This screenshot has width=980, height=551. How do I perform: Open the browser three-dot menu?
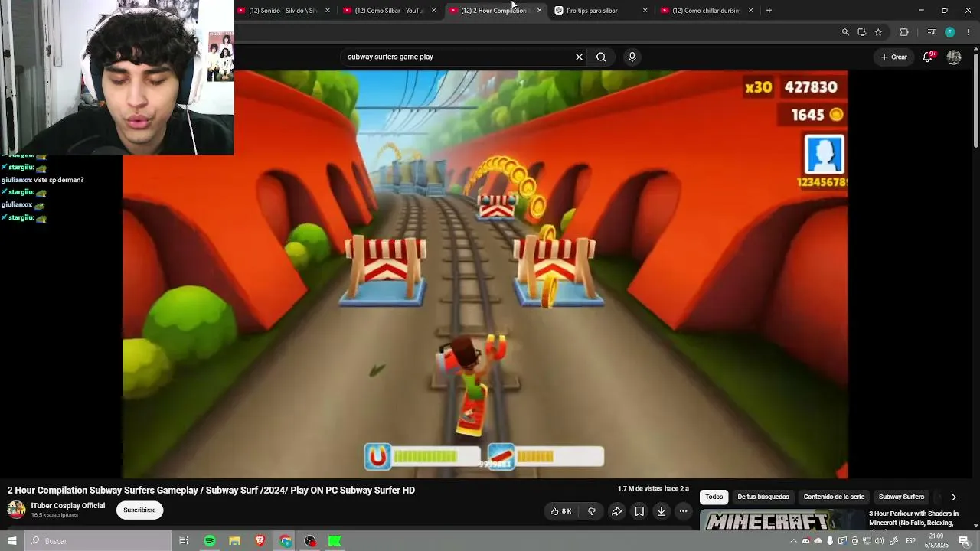point(969,32)
